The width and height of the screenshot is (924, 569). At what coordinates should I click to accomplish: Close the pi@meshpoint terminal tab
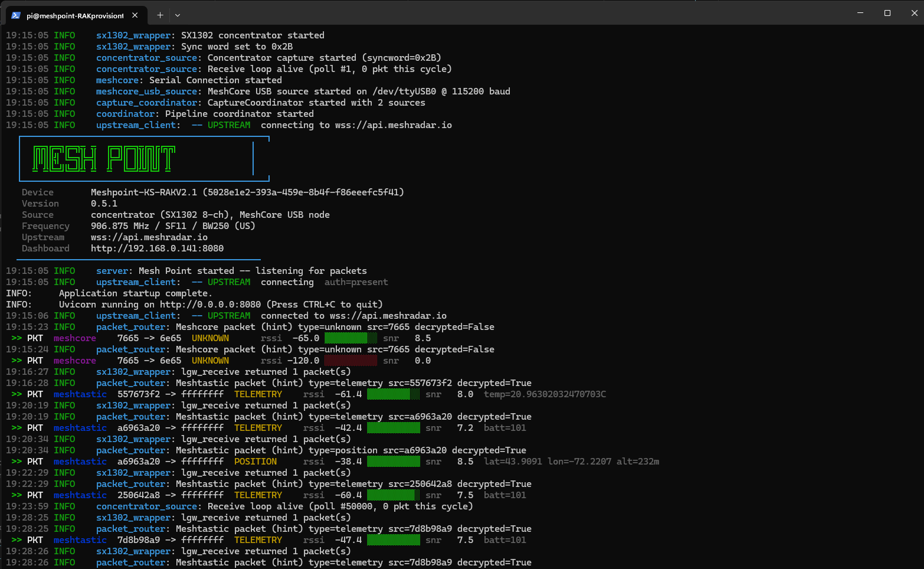[135, 15]
